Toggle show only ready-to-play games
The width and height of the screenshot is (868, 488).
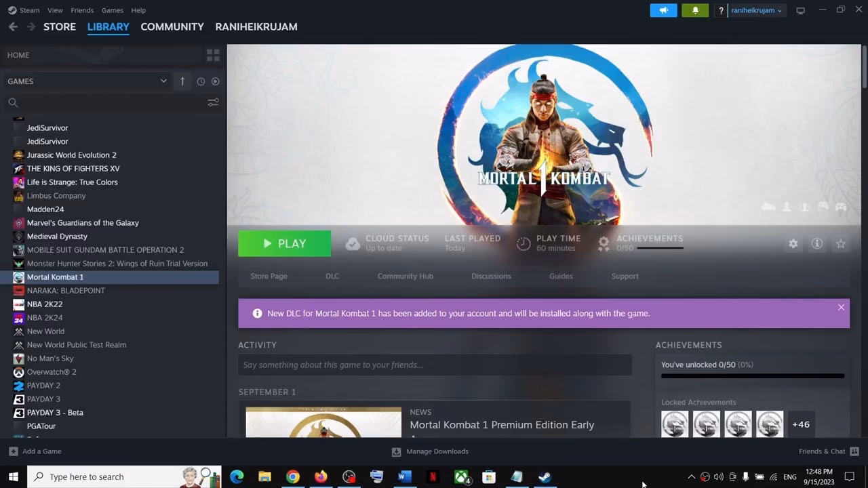click(x=215, y=81)
